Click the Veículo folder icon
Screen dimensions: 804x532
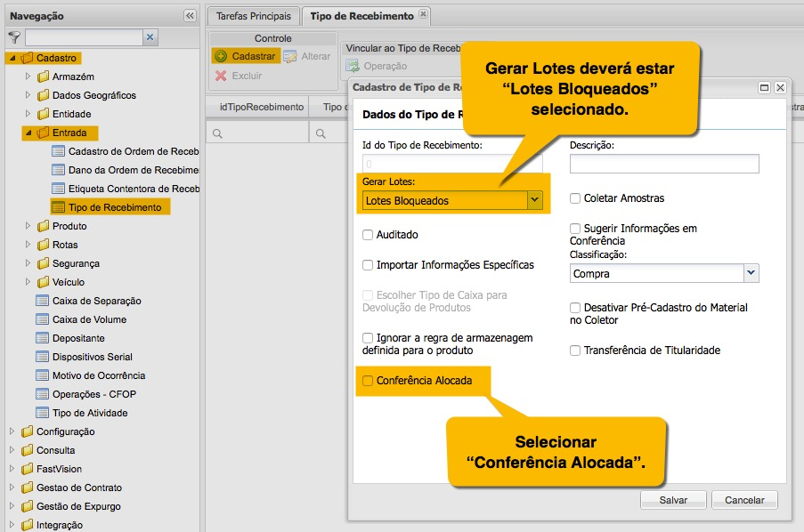pyautogui.click(x=43, y=282)
